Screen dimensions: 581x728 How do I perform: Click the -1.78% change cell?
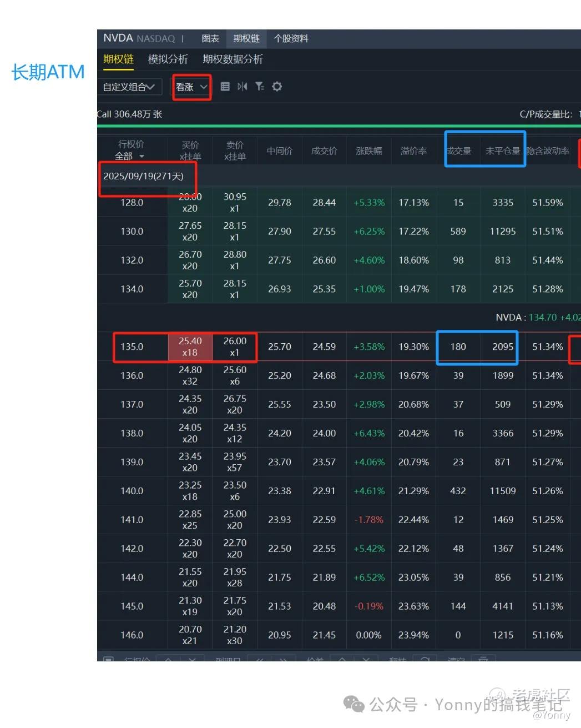[x=369, y=520]
